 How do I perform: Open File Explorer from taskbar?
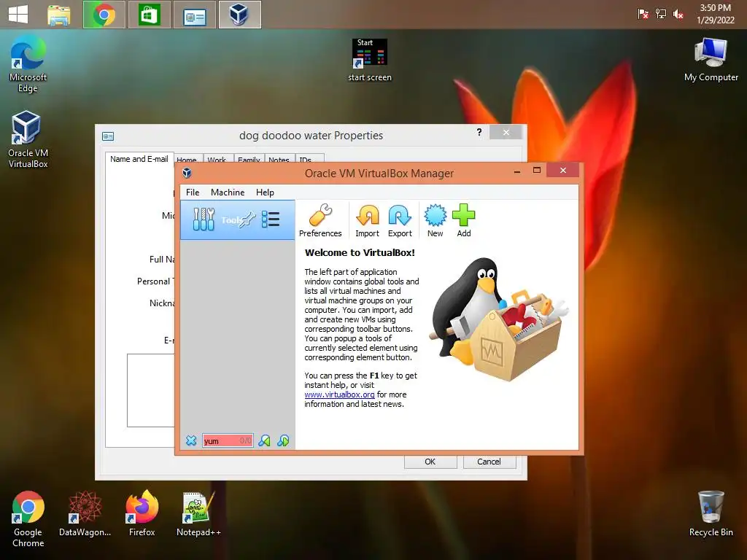pyautogui.click(x=59, y=15)
